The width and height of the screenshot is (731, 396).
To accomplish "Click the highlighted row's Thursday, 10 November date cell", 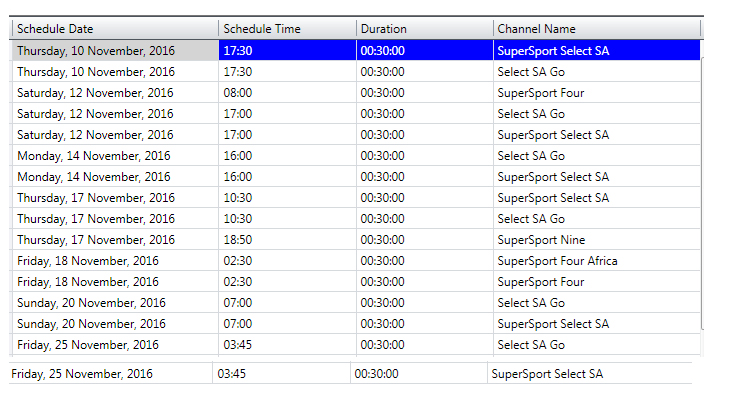I will coord(115,50).
